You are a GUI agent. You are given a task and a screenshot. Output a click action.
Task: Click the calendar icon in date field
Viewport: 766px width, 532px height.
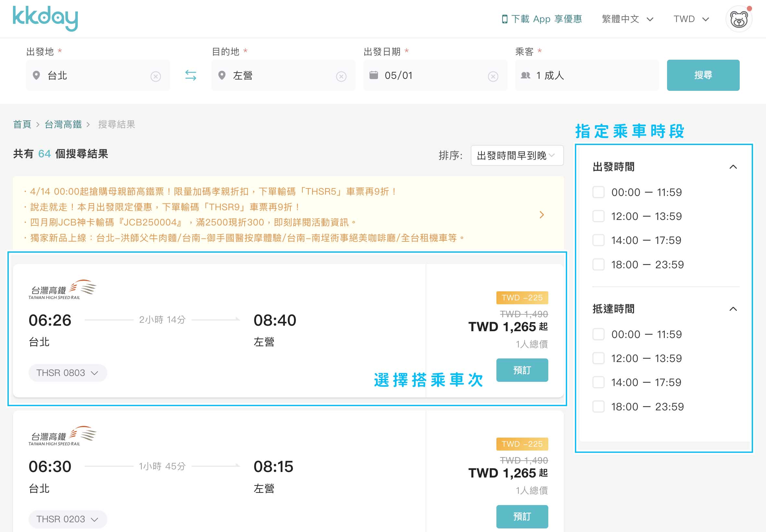[374, 75]
